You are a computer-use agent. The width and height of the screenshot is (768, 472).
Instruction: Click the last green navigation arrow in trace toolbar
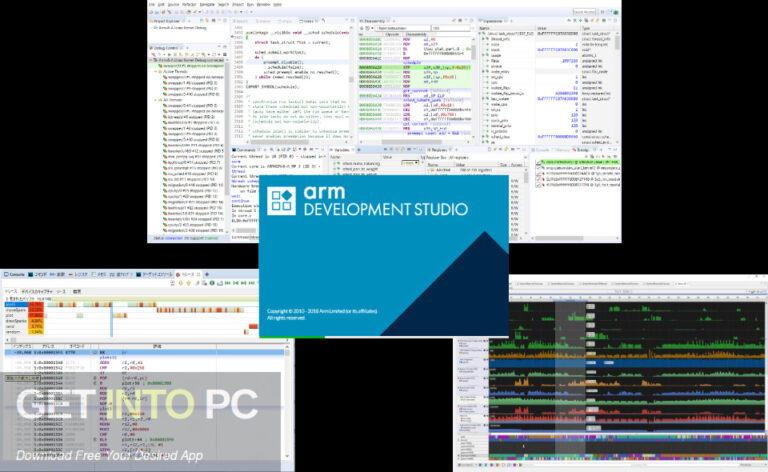tap(252, 283)
